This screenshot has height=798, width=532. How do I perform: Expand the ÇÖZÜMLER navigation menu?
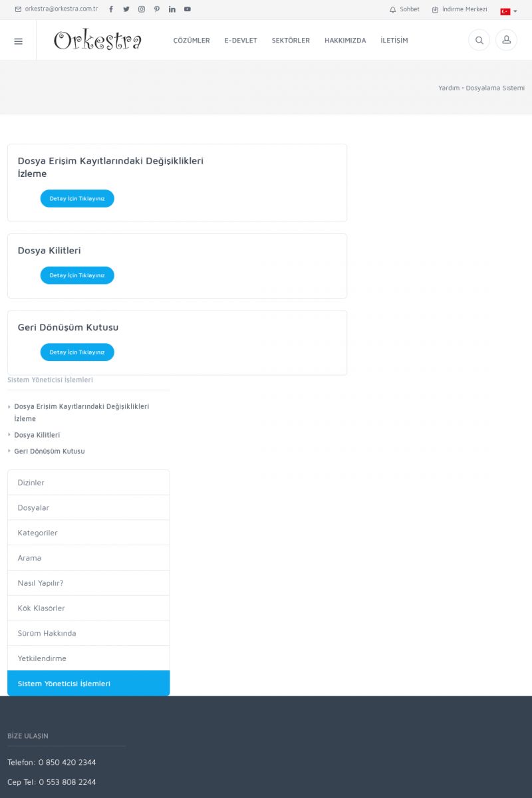pyautogui.click(x=192, y=41)
